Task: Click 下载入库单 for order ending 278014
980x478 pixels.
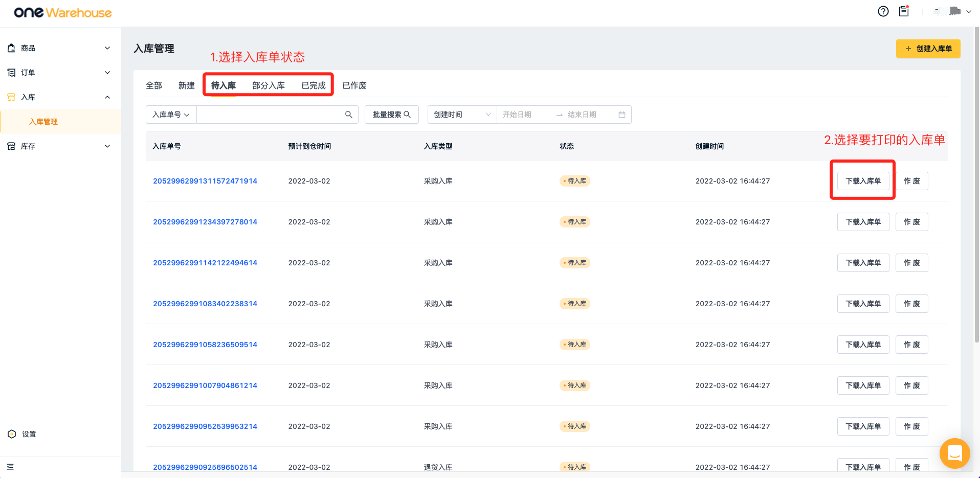Action: [863, 222]
